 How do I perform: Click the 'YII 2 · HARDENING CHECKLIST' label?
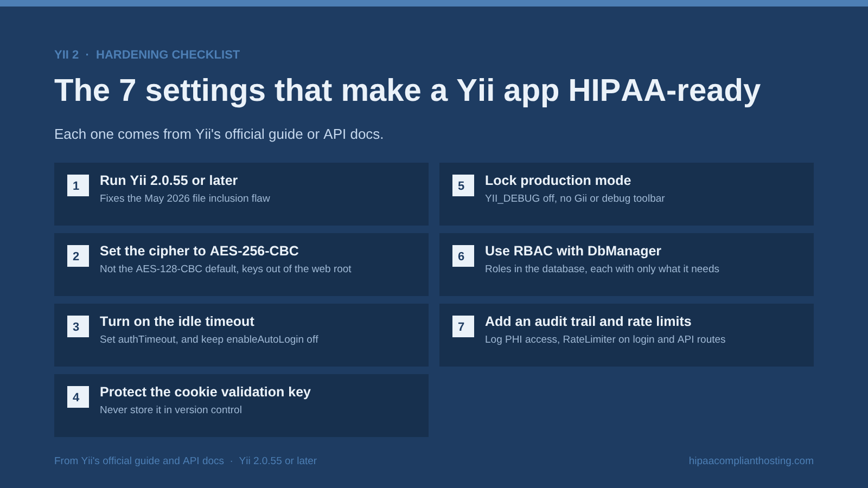pos(147,55)
